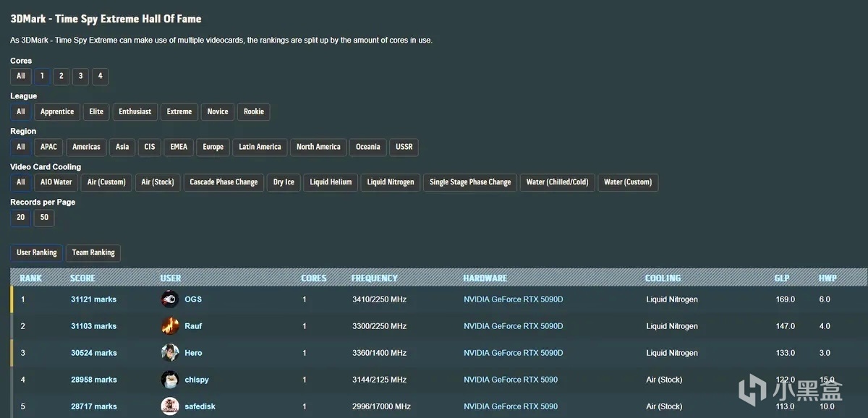This screenshot has width=868, height=418.
Task: Open the 28717 marks score link
Action: [93, 406]
